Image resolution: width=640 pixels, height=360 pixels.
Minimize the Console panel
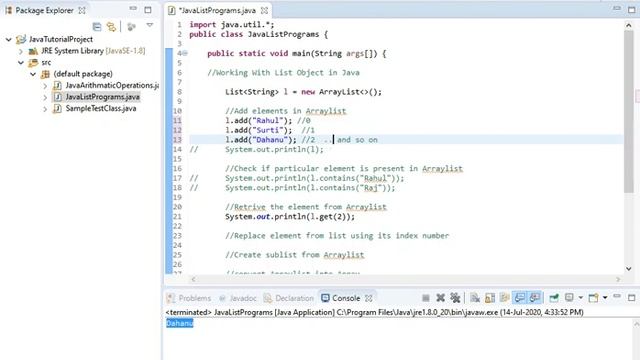point(617,296)
